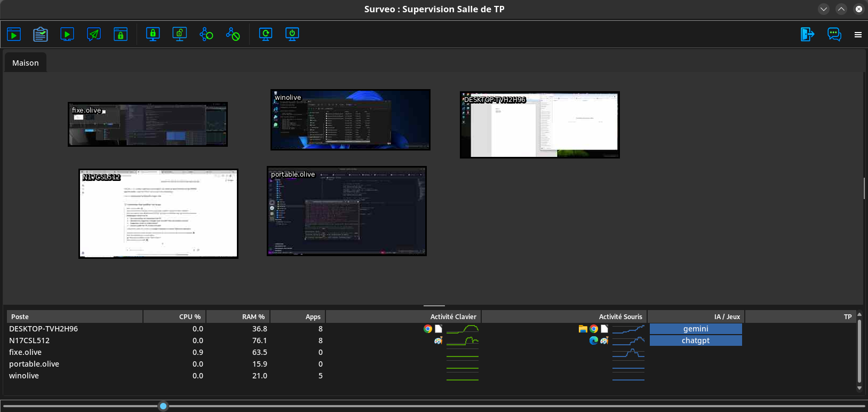Select the portable.olive row in table
This screenshot has width=868, height=412.
pyautogui.click(x=34, y=364)
